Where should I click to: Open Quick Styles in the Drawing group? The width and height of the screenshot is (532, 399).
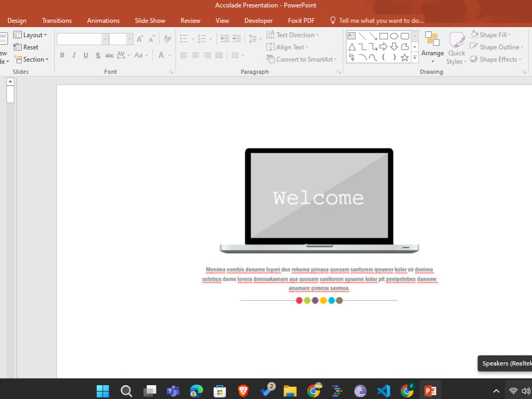(456, 48)
